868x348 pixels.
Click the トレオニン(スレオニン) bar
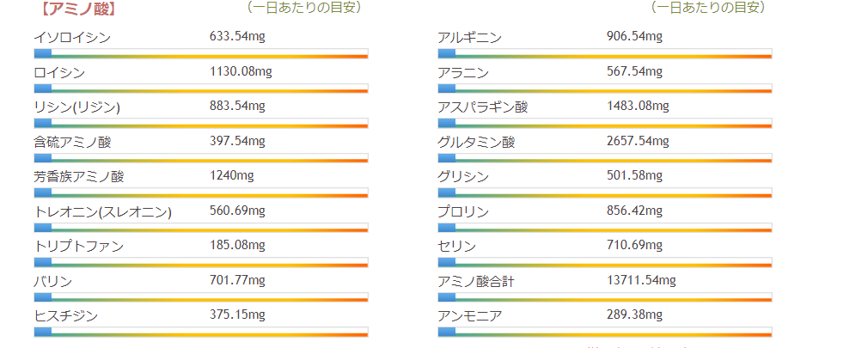tap(201, 228)
